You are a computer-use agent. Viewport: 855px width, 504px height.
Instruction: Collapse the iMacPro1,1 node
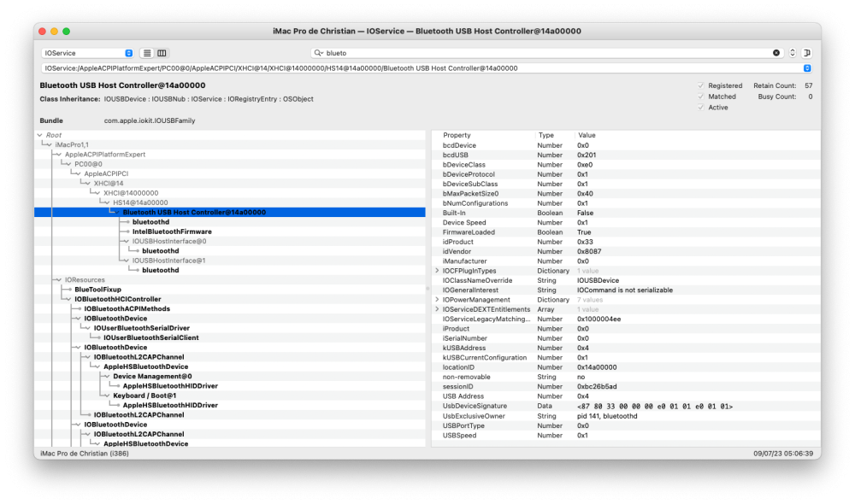coord(49,145)
